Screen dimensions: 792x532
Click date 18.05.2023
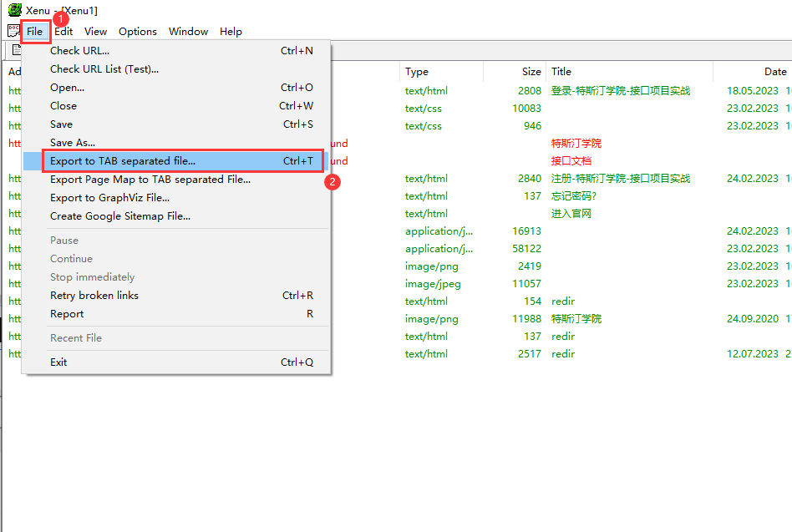click(x=753, y=91)
